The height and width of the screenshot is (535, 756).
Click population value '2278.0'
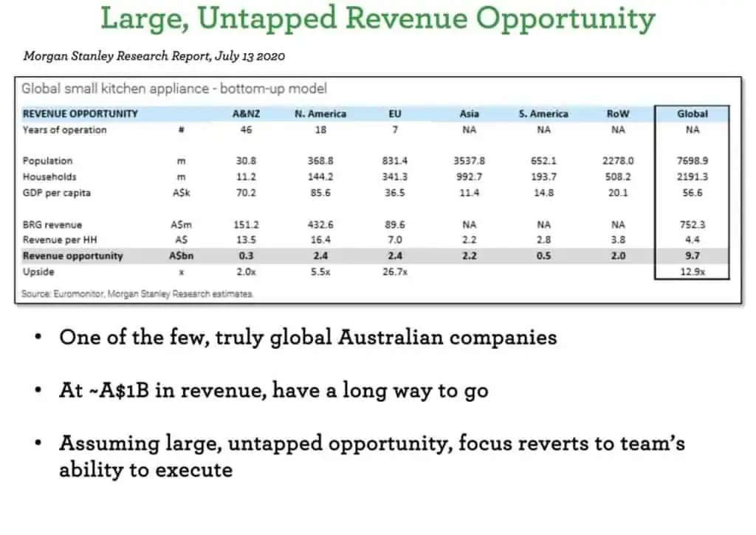tap(618, 160)
